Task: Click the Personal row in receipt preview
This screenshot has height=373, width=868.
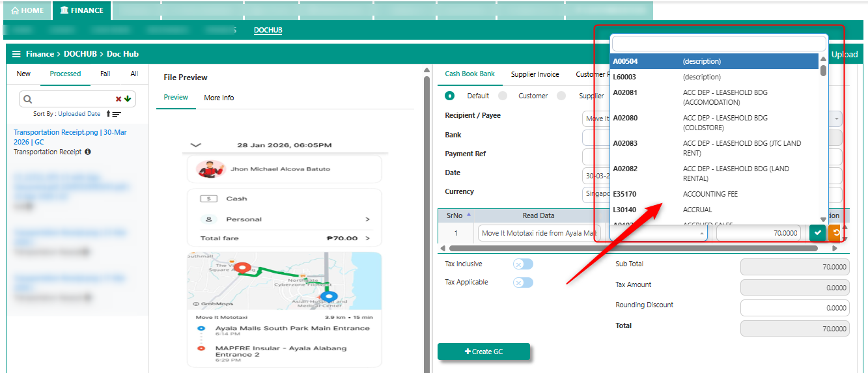Action: 284,219
